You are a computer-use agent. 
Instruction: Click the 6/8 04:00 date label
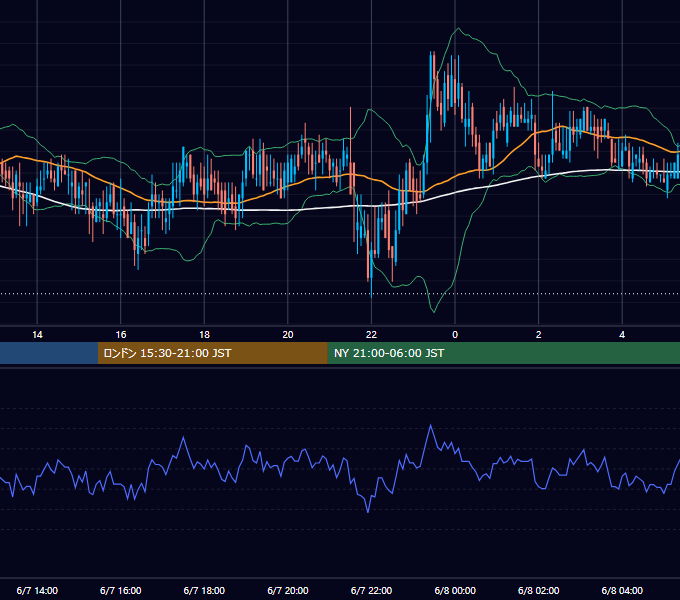pyautogui.click(x=622, y=590)
